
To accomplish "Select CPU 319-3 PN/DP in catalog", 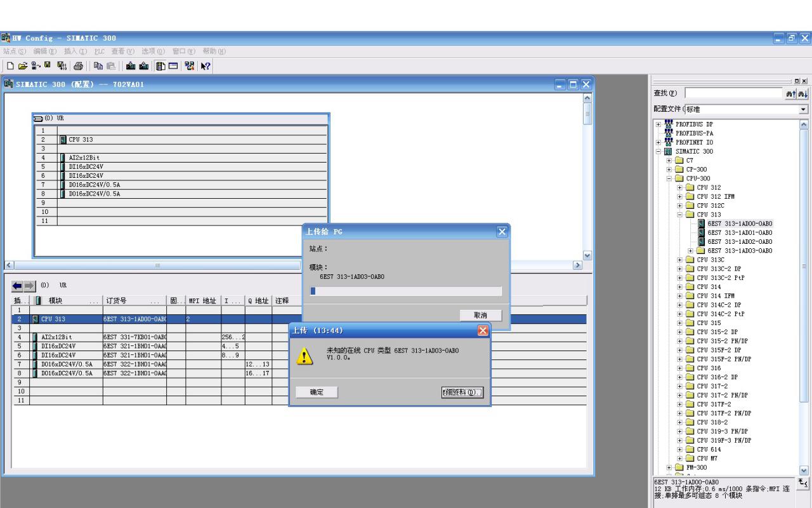I will [x=723, y=431].
